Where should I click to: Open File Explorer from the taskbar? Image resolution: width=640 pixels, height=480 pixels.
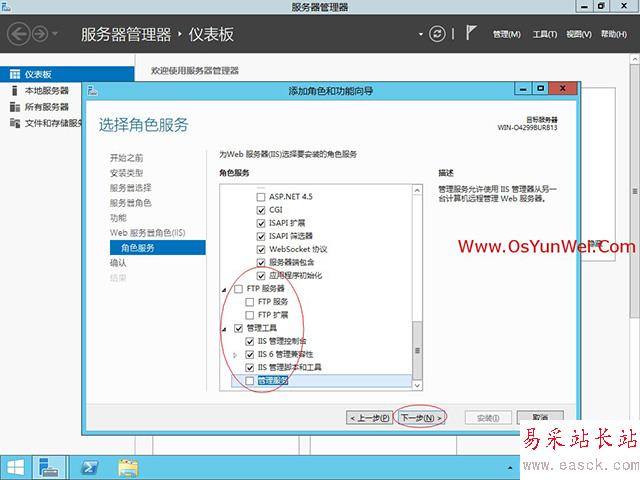point(128,468)
